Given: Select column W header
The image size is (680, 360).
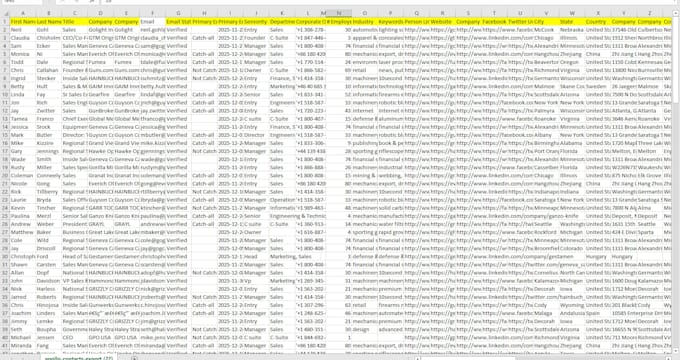Looking at the screenshot, I should click(572, 13).
